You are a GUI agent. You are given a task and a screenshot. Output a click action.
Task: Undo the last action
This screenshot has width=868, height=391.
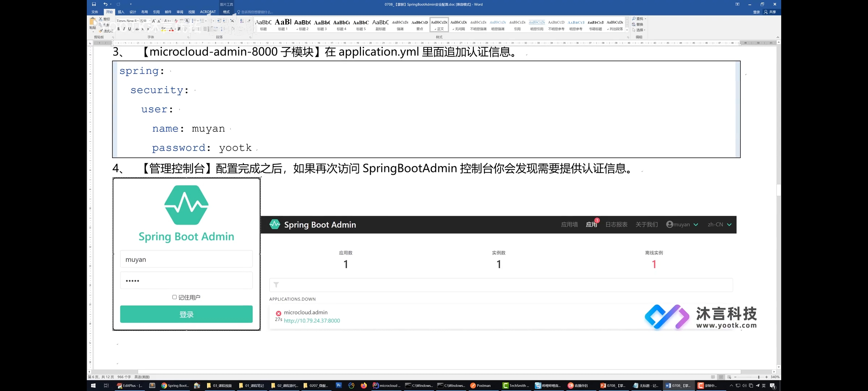tap(105, 4)
